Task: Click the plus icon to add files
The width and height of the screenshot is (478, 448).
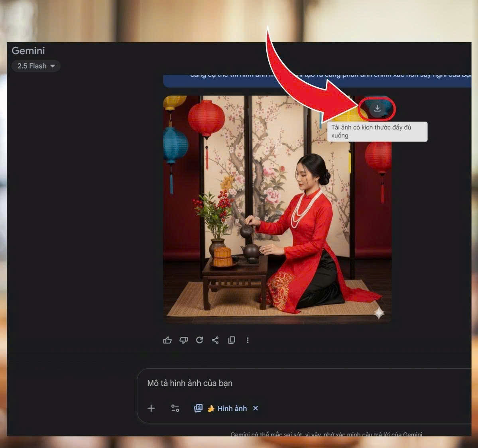Action: click(x=151, y=408)
